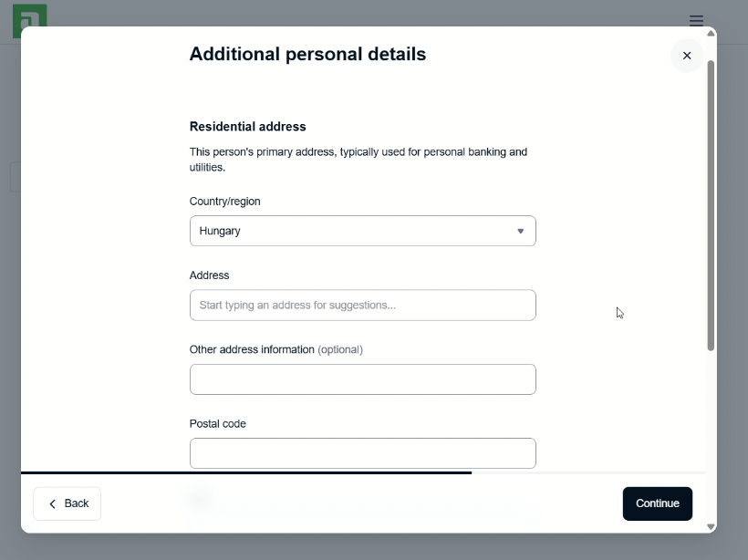Click the Residential address heading
Screen dimensions: 748x560
click(x=247, y=127)
